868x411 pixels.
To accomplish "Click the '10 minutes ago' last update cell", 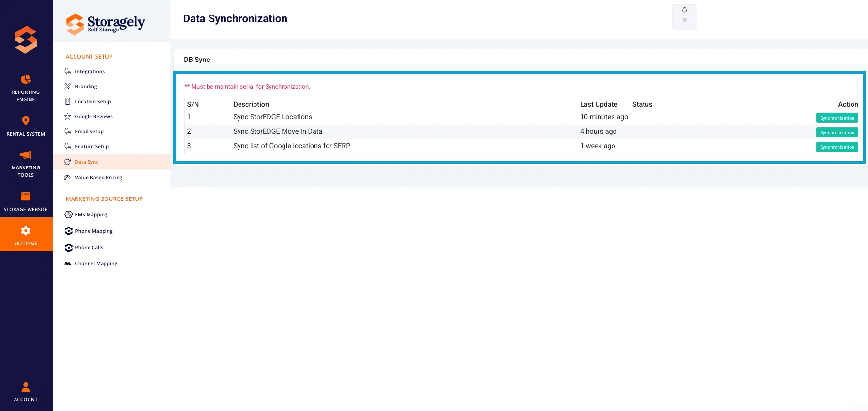I will coord(604,117).
